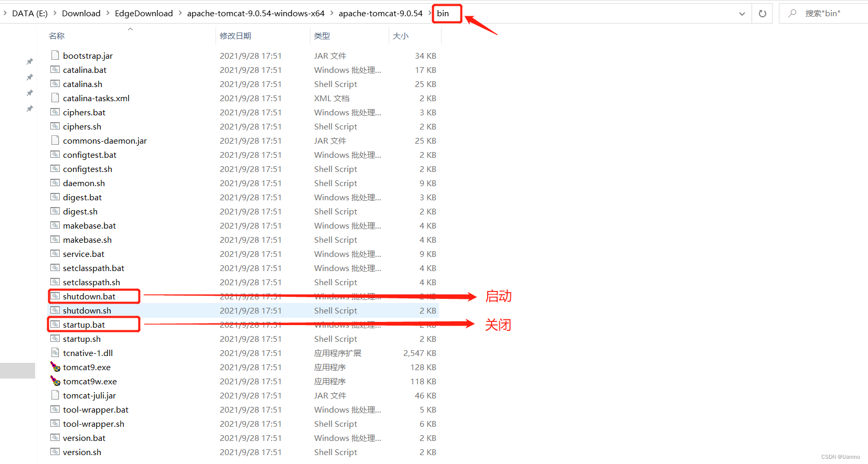Click the bin breadcrumb segment
Image resolution: width=868 pixels, height=464 pixels.
(443, 13)
